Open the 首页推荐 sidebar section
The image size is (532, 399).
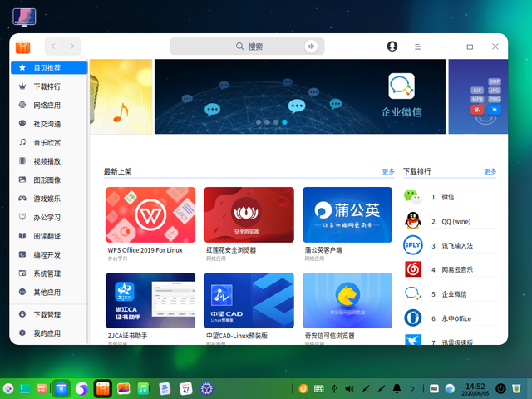click(49, 67)
